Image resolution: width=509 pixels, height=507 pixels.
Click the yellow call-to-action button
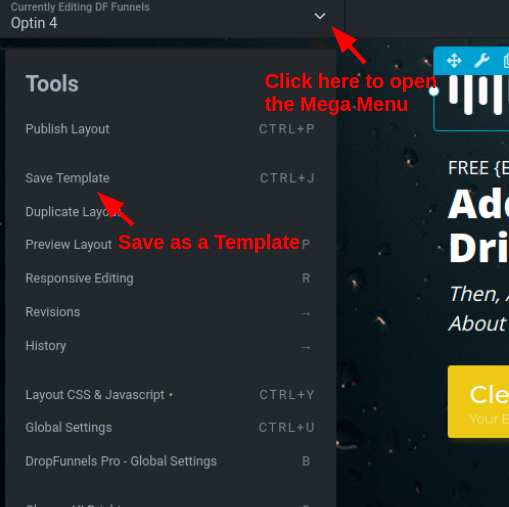(478, 402)
